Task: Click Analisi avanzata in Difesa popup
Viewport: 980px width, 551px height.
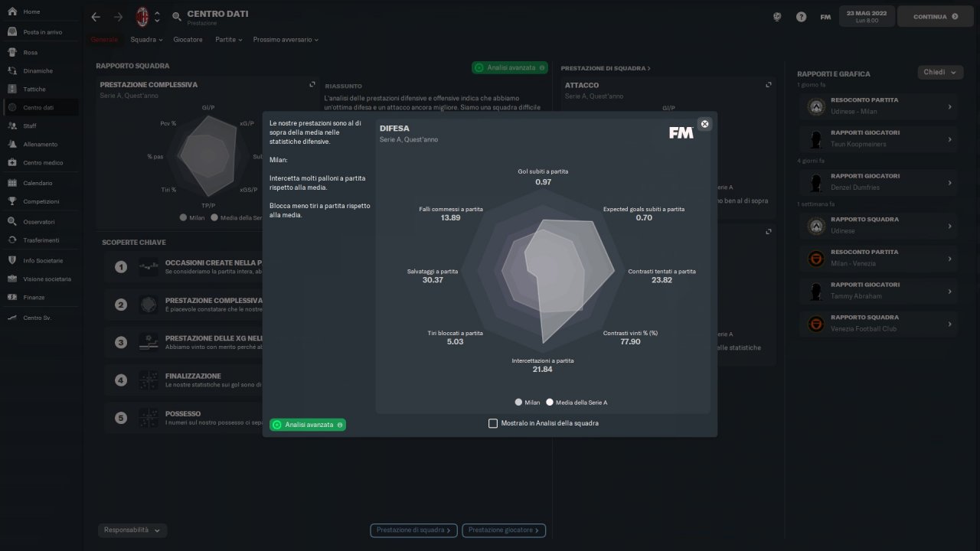Action: (x=308, y=425)
